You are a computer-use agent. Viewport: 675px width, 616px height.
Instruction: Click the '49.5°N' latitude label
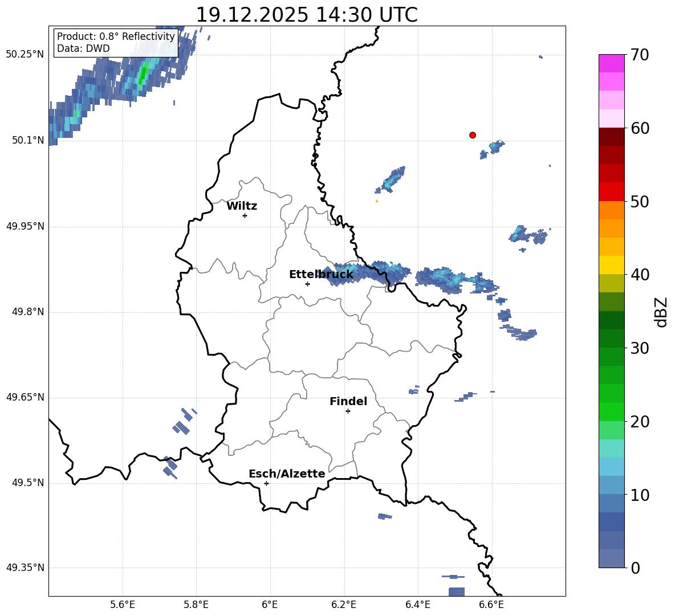(x=28, y=483)
